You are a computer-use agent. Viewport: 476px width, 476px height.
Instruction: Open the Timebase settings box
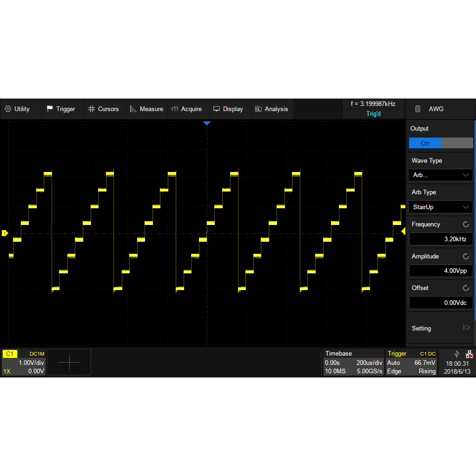353,363
